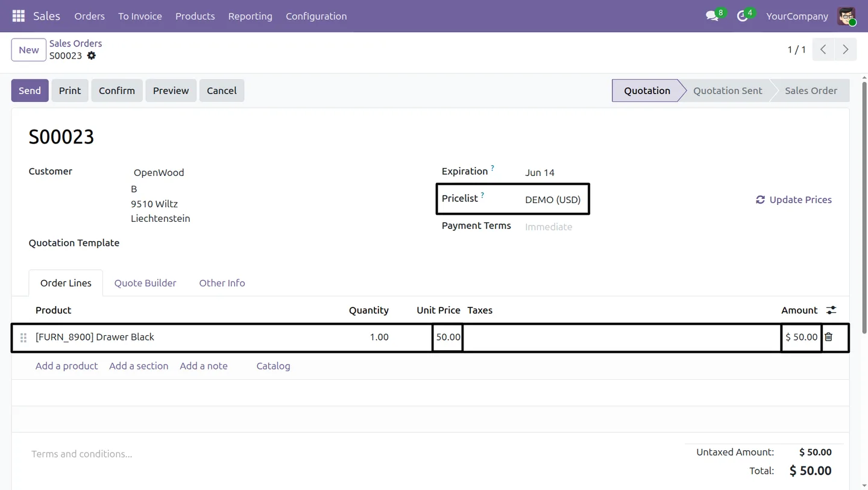Open the Sales Orders breadcrumb link

coord(75,43)
